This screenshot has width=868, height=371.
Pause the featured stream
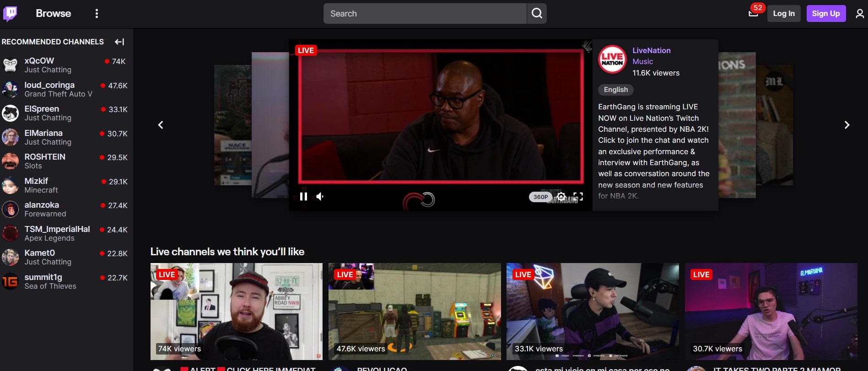(x=303, y=197)
